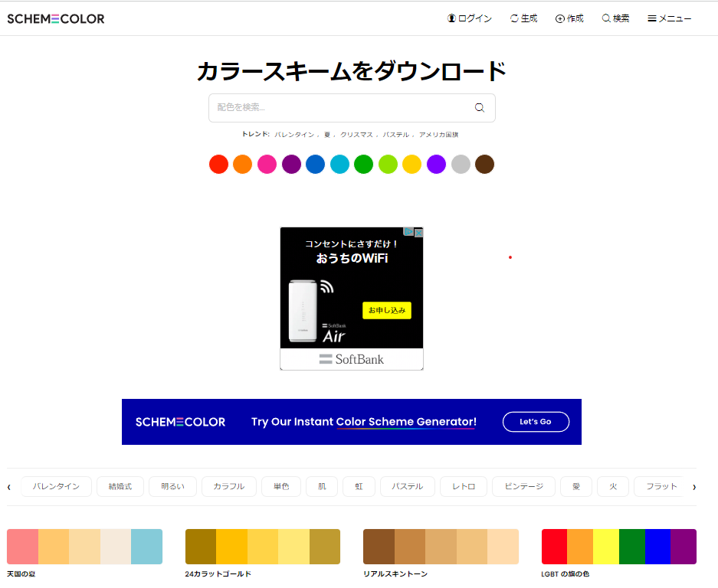
Task: Open the メニュー hamburger menu
Action: tap(670, 18)
